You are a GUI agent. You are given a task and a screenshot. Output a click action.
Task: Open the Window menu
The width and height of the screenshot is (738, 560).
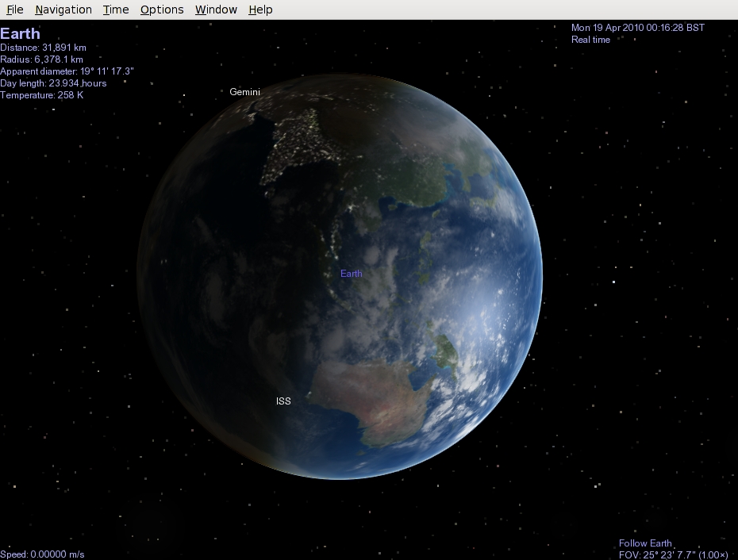point(216,10)
